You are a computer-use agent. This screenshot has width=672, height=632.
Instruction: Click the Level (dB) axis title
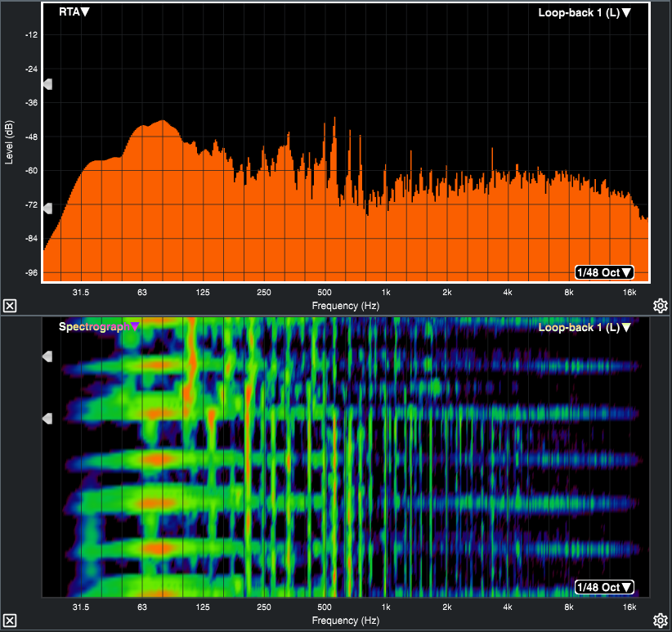(x=9, y=141)
